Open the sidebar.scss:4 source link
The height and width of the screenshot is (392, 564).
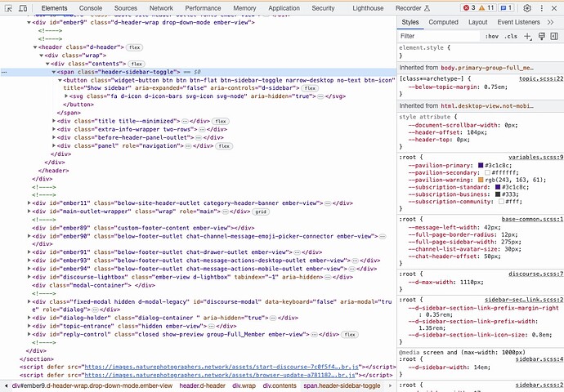(x=539, y=359)
